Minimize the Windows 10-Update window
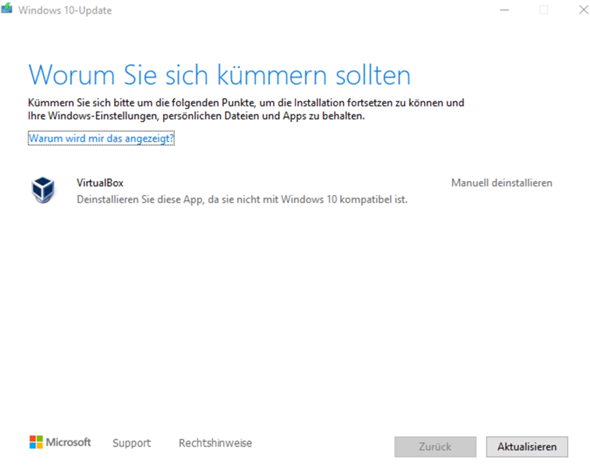The height and width of the screenshot is (473, 590). (x=504, y=10)
